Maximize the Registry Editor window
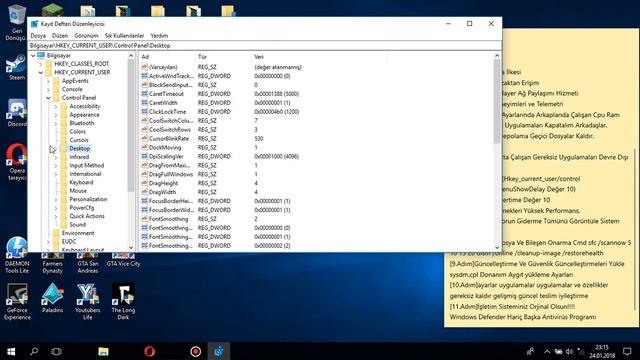Image resolution: width=640 pixels, height=360 pixels. tap(469, 24)
